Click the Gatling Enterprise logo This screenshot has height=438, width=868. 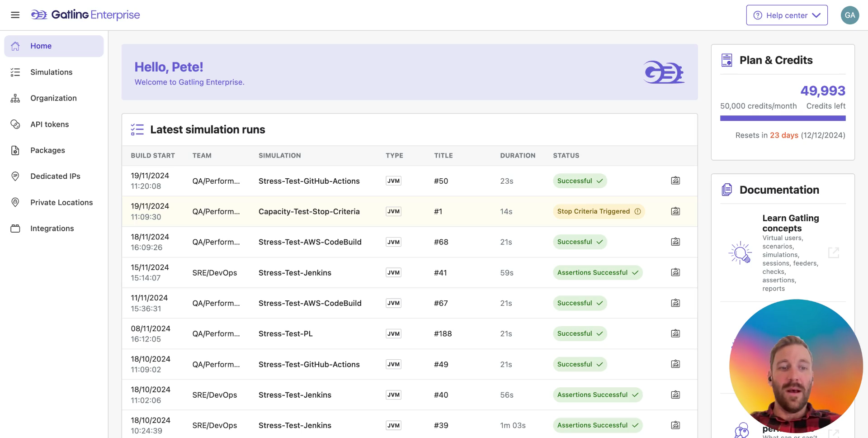click(85, 15)
